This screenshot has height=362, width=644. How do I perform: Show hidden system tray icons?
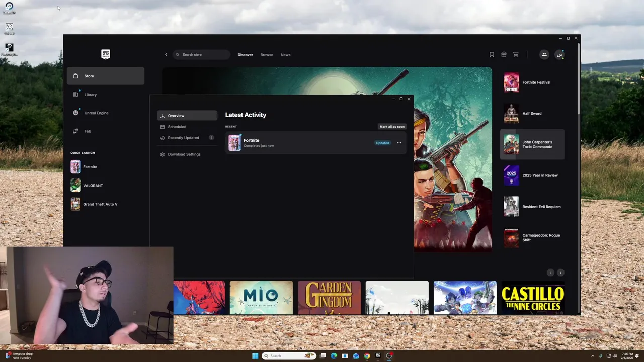coord(593,356)
